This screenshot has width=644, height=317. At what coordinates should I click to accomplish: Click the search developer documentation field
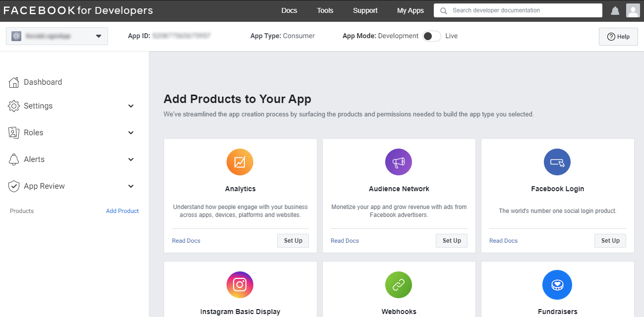pyautogui.click(x=518, y=10)
